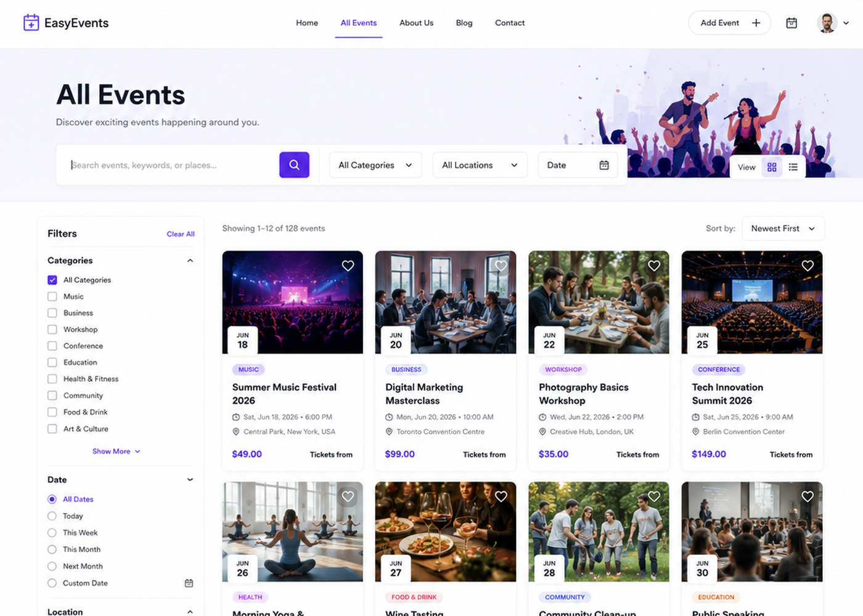Select the This Week date filter
The image size is (863, 616).
(x=52, y=533)
